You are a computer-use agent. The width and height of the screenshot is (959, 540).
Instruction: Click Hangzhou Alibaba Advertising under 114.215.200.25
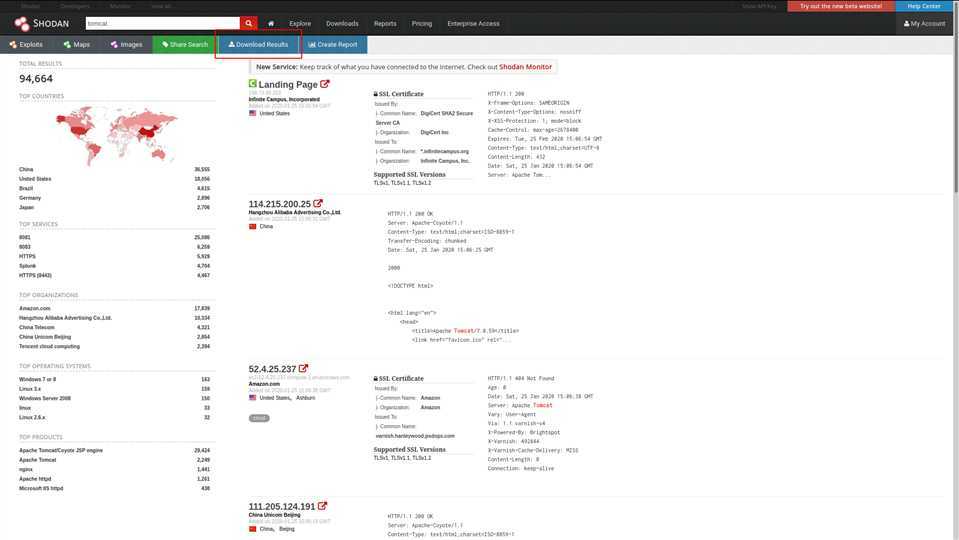tap(294, 212)
